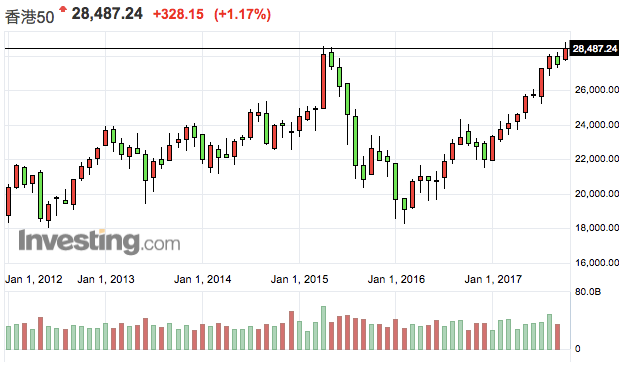Click the (+1.17%) percent change value
This screenshot has width=629, height=368.
(x=242, y=14)
